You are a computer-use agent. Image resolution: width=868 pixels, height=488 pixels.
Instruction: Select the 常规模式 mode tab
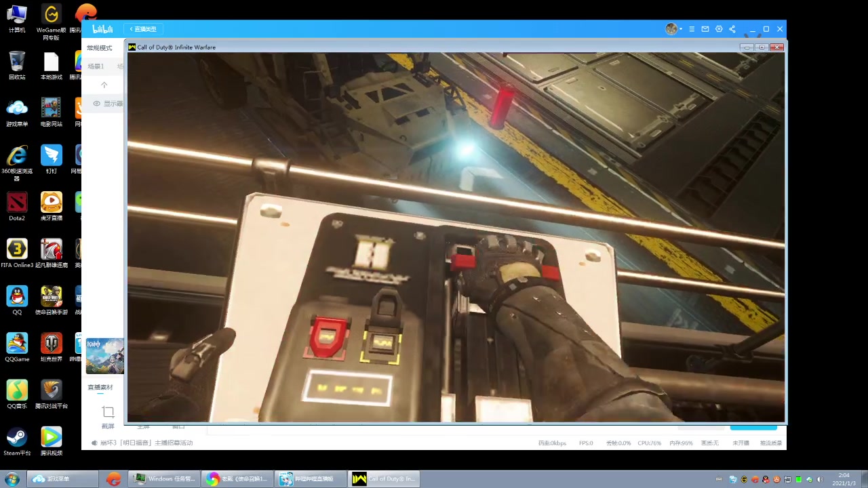pyautogui.click(x=99, y=48)
